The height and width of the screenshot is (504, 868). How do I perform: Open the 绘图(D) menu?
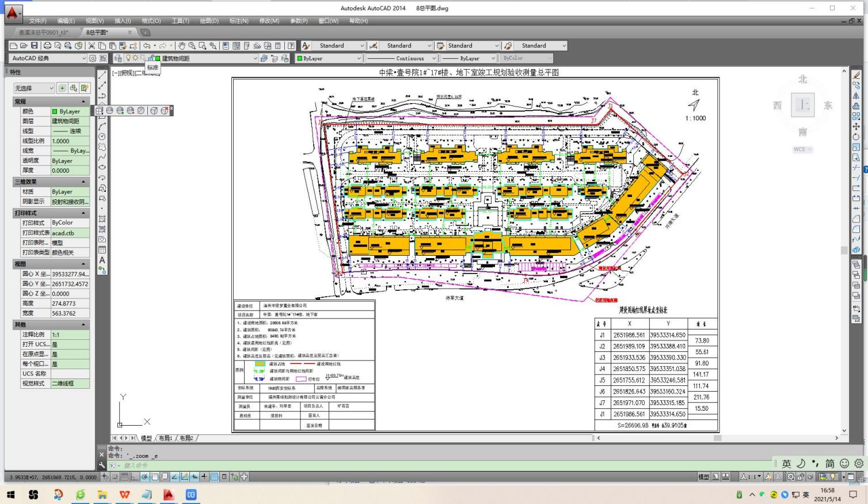click(x=209, y=21)
